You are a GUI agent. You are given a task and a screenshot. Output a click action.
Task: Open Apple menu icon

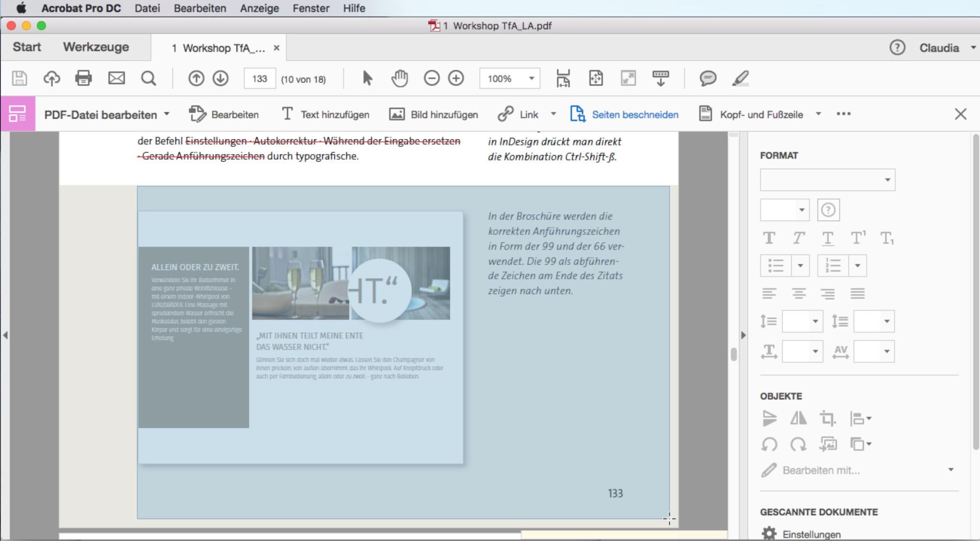tap(21, 8)
